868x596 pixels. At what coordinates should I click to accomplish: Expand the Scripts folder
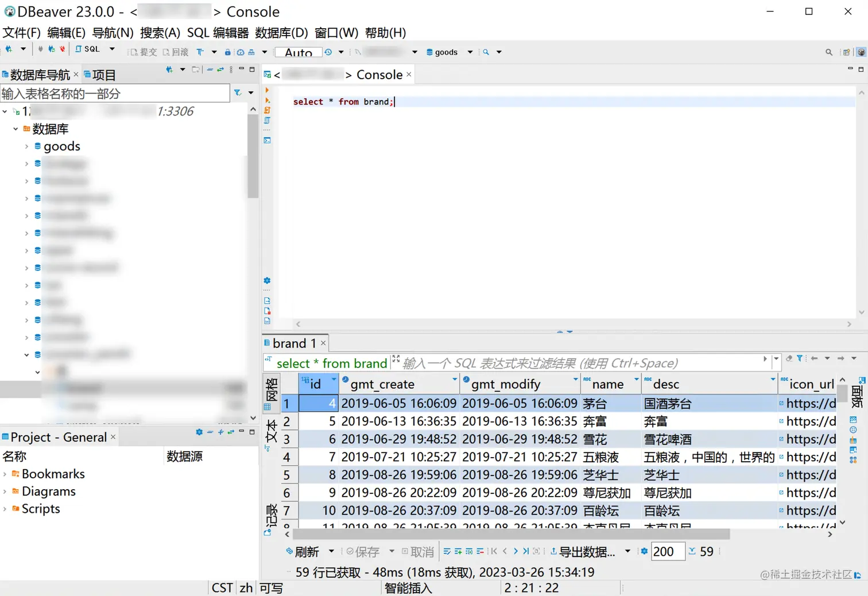pos(5,509)
